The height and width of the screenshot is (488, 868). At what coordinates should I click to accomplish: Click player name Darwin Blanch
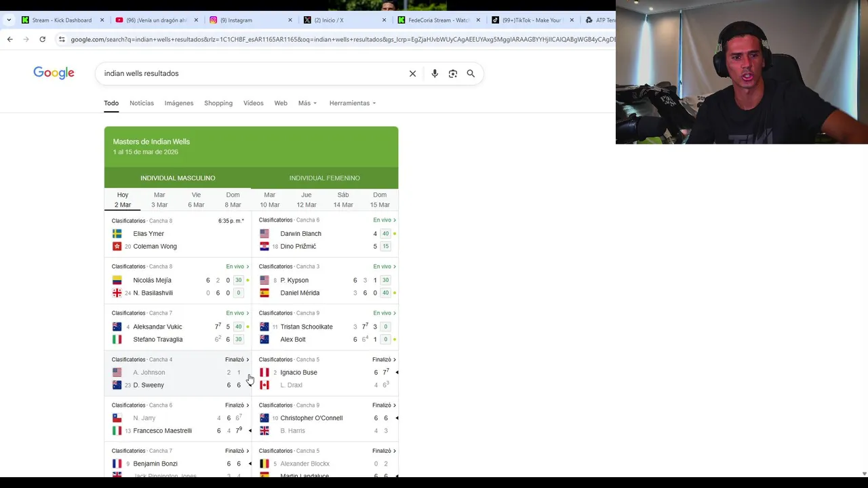tap(300, 234)
